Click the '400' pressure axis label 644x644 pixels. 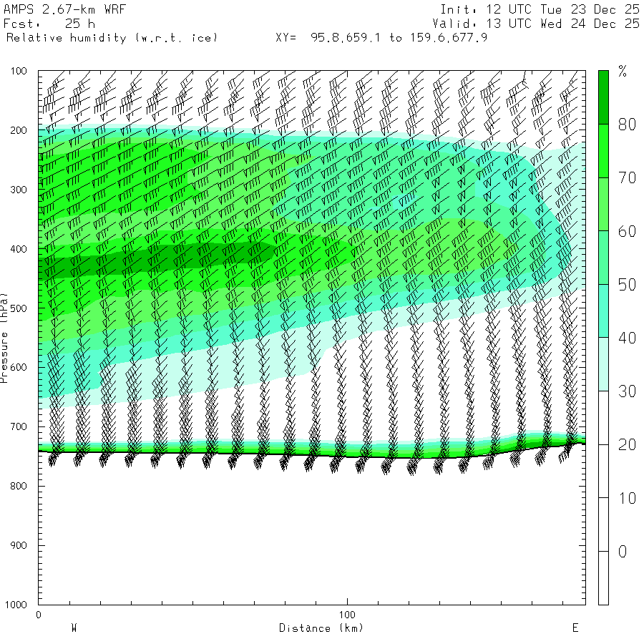tap(19, 249)
